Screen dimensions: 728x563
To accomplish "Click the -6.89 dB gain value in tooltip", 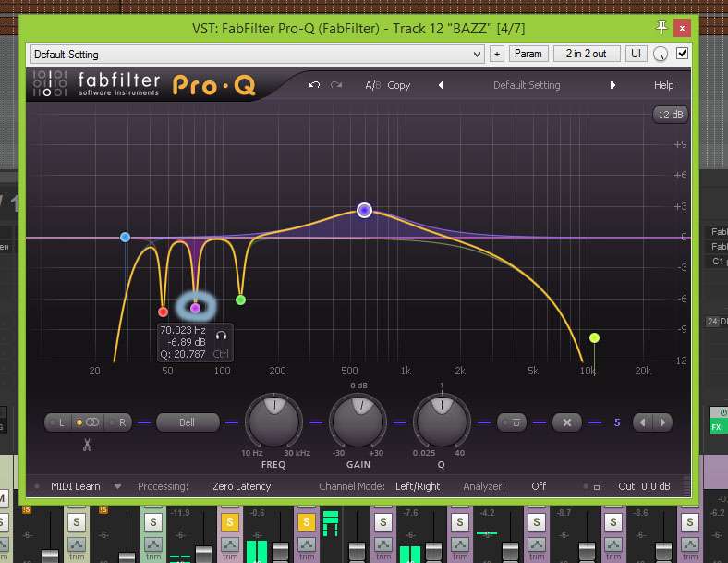I will tap(187, 342).
